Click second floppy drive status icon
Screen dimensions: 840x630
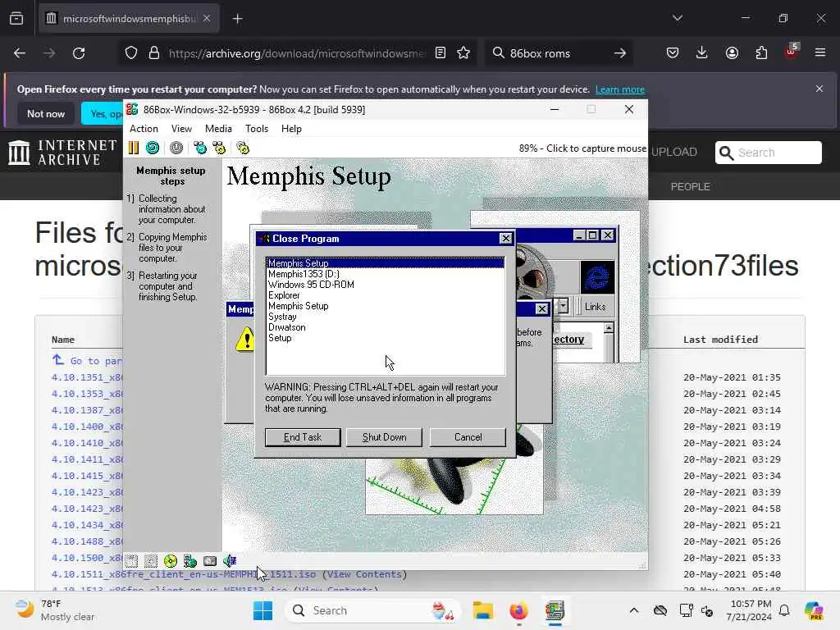point(151,561)
